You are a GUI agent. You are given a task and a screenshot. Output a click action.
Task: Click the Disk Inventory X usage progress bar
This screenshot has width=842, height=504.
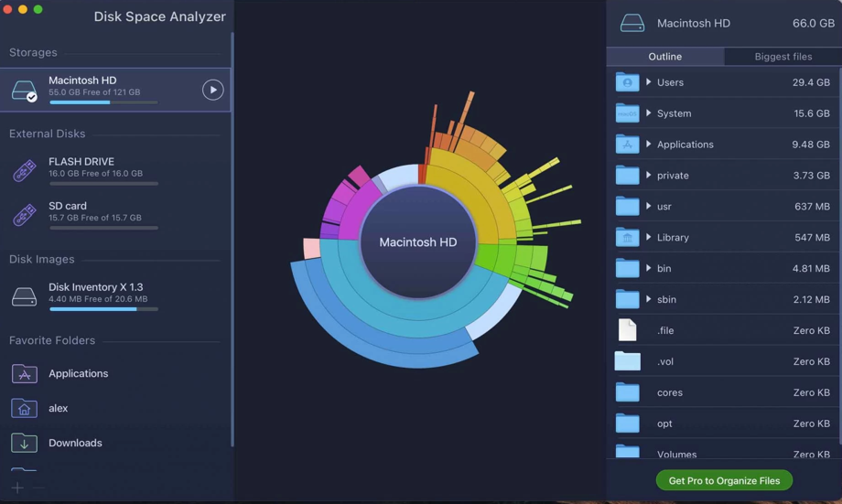click(103, 309)
